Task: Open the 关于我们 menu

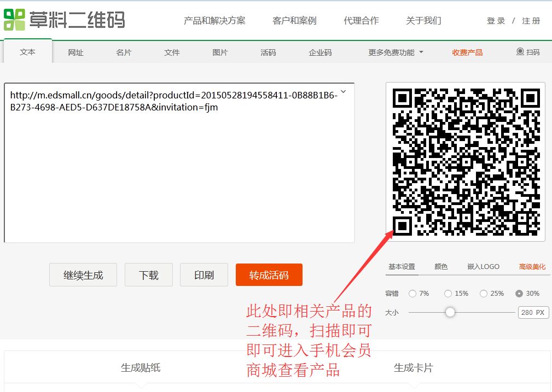Action: click(423, 21)
